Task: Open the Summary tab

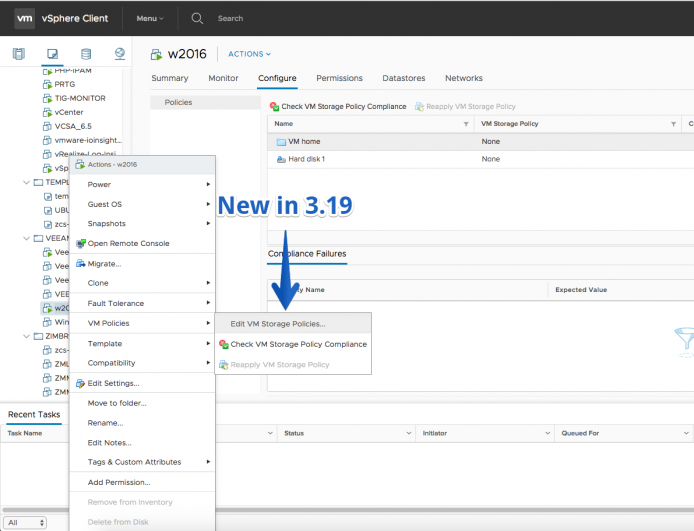Action: pyautogui.click(x=170, y=78)
